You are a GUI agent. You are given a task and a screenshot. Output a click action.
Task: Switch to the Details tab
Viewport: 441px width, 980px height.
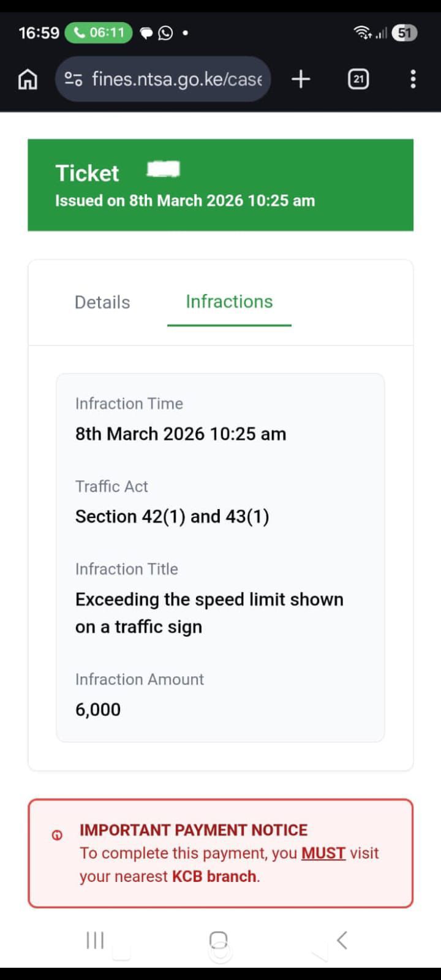pyautogui.click(x=102, y=302)
